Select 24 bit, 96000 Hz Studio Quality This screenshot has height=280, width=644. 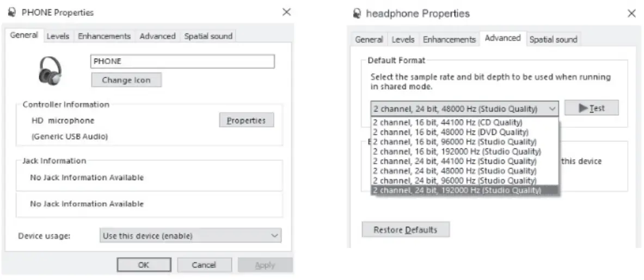[x=455, y=181]
